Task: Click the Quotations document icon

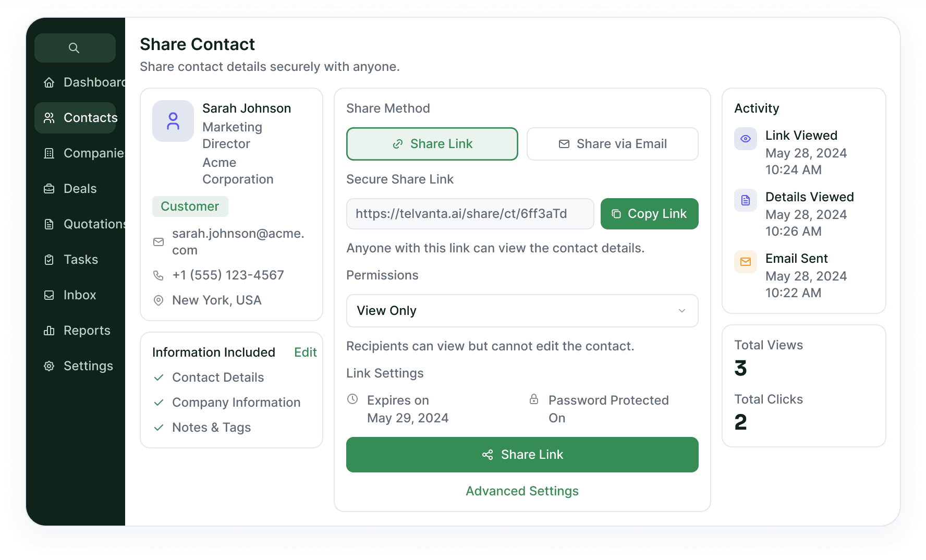Action: point(49,224)
